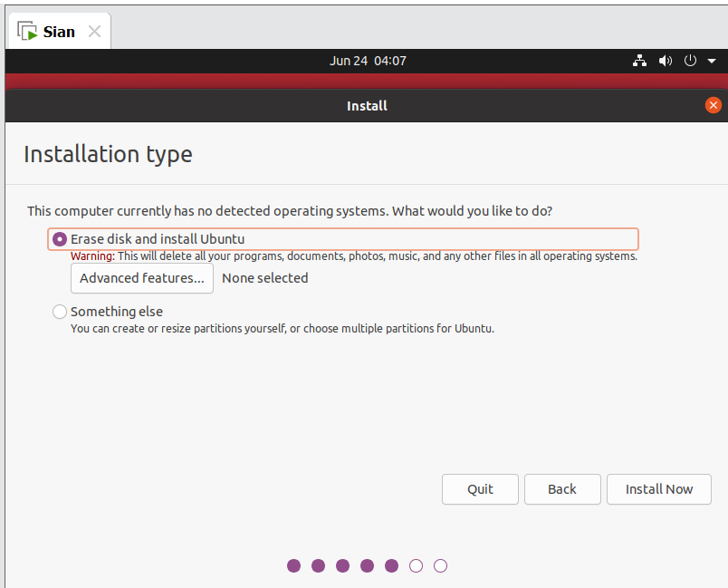Dismiss the Install window with the orange X
This screenshot has width=728, height=588.
coord(713,105)
